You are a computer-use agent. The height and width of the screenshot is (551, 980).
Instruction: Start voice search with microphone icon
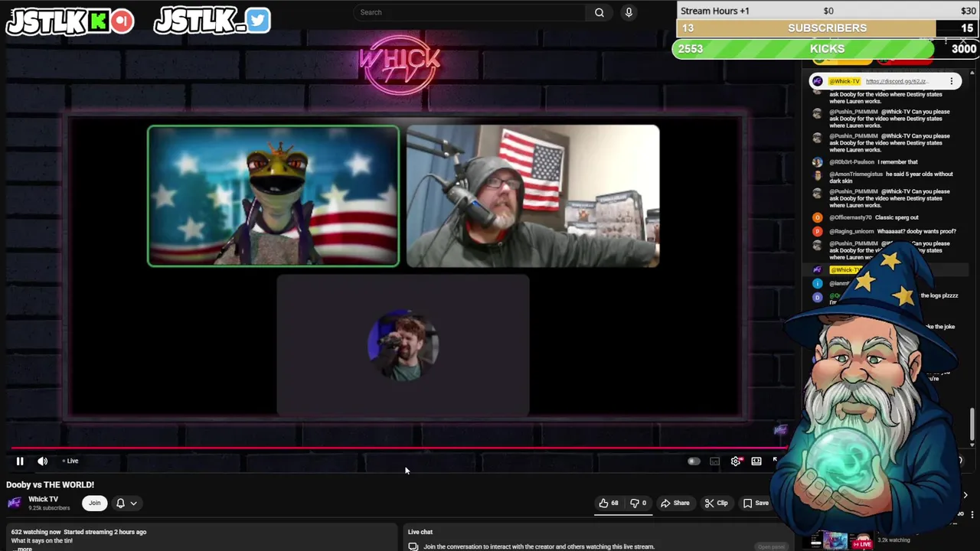(x=629, y=12)
